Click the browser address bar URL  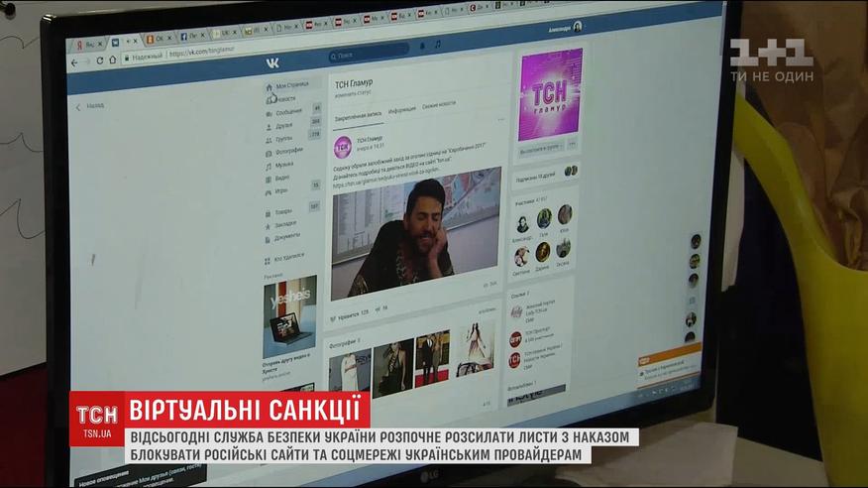click(x=201, y=52)
